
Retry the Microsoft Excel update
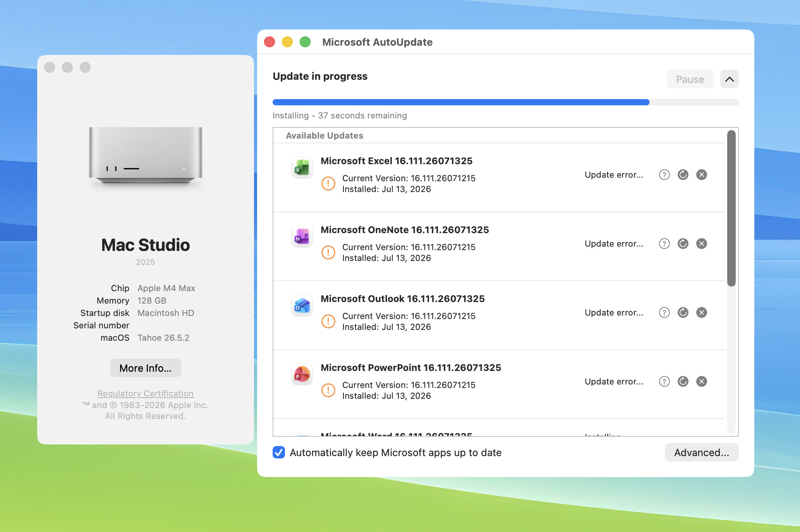tap(683, 175)
